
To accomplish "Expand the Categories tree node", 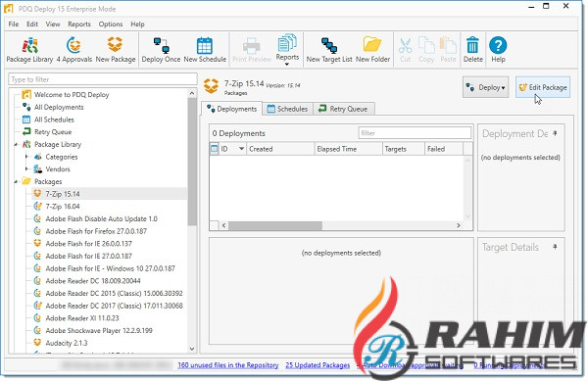I will click(26, 157).
